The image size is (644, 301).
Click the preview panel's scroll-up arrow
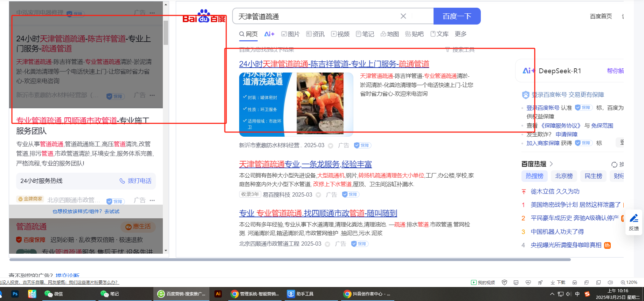pyautogui.click(x=166, y=5)
